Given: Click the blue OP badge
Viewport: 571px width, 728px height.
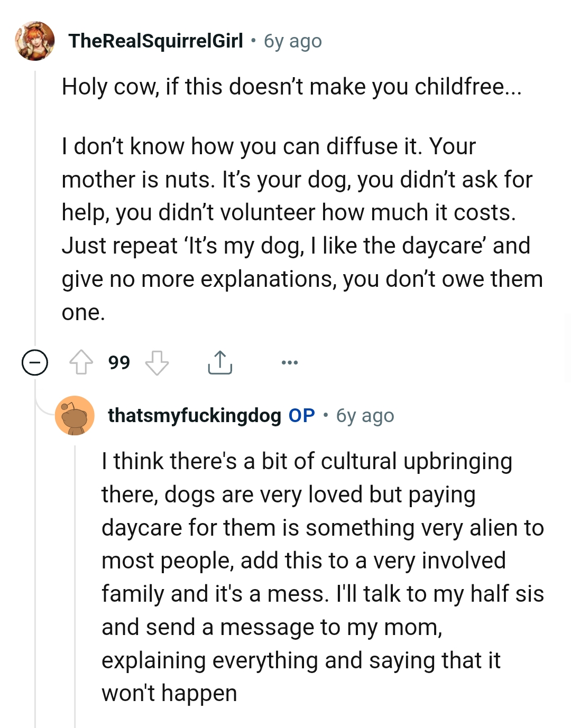Looking at the screenshot, I should click(301, 416).
